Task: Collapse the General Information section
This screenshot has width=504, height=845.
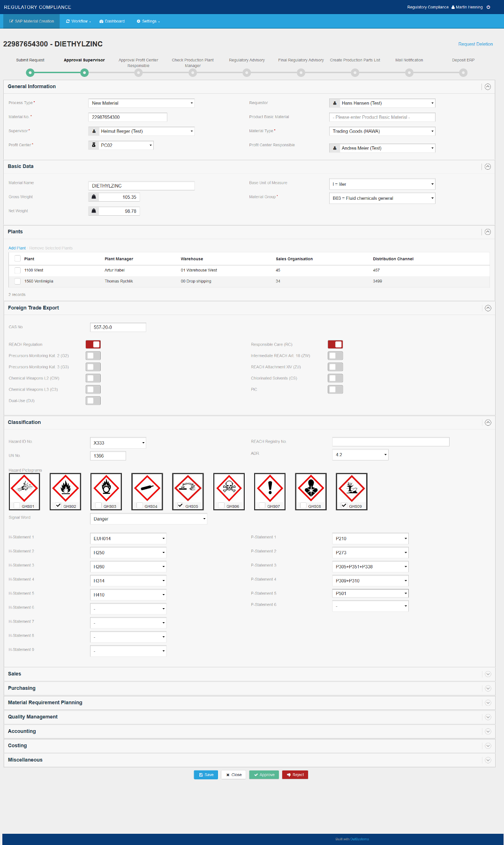Action: [x=488, y=87]
